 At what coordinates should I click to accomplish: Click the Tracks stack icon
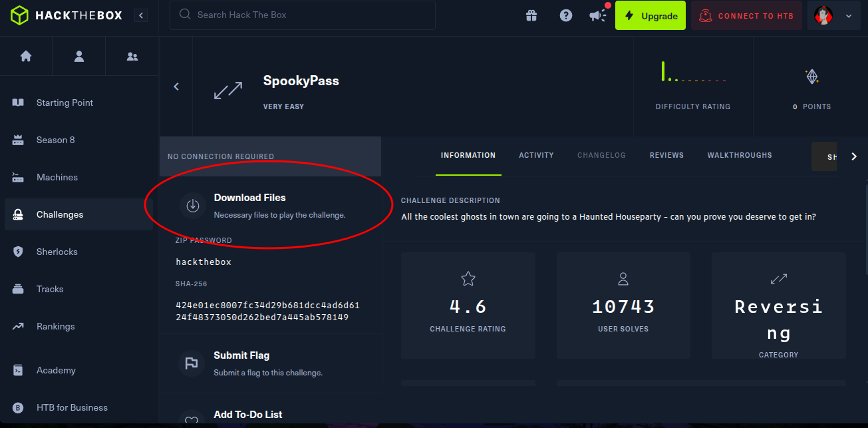coord(18,289)
